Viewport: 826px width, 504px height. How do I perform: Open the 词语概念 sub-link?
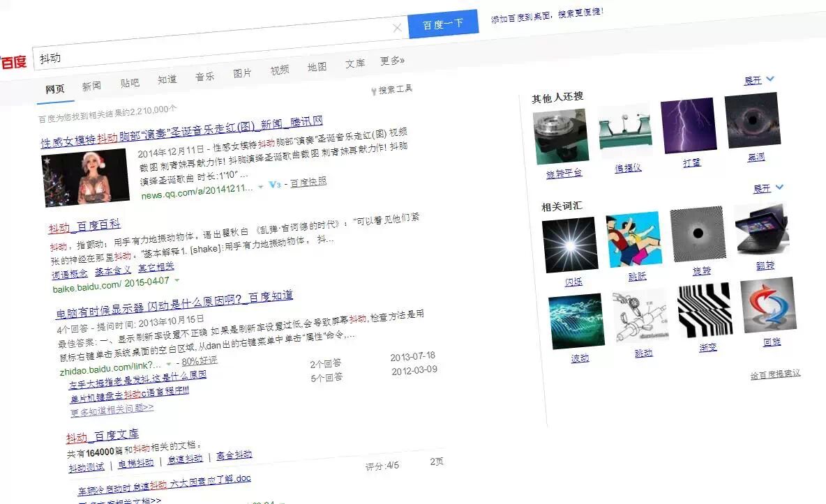(x=70, y=274)
